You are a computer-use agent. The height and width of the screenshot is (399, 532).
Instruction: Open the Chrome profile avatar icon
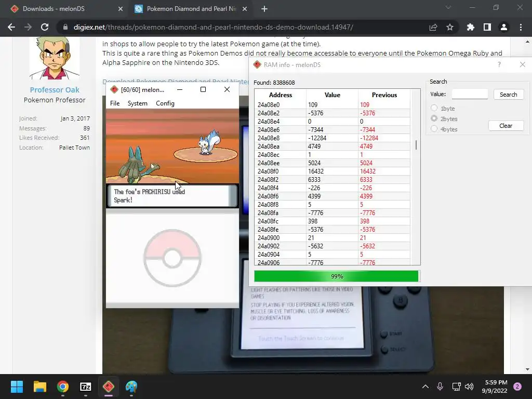coord(504,27)
